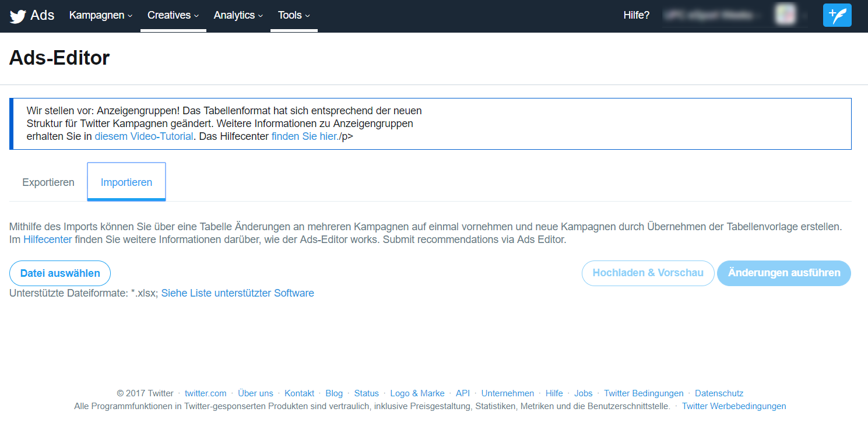
Task: Click Hochladen & Vorschau button
Action: pyautogui.click(x=648, y=273)
